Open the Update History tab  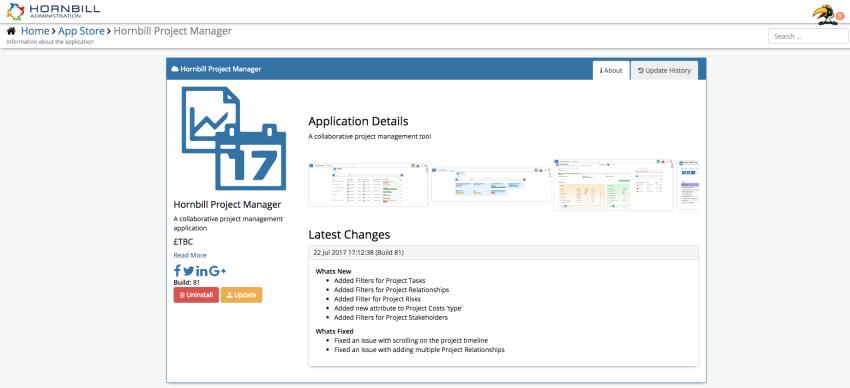click(x=664, y=70)
